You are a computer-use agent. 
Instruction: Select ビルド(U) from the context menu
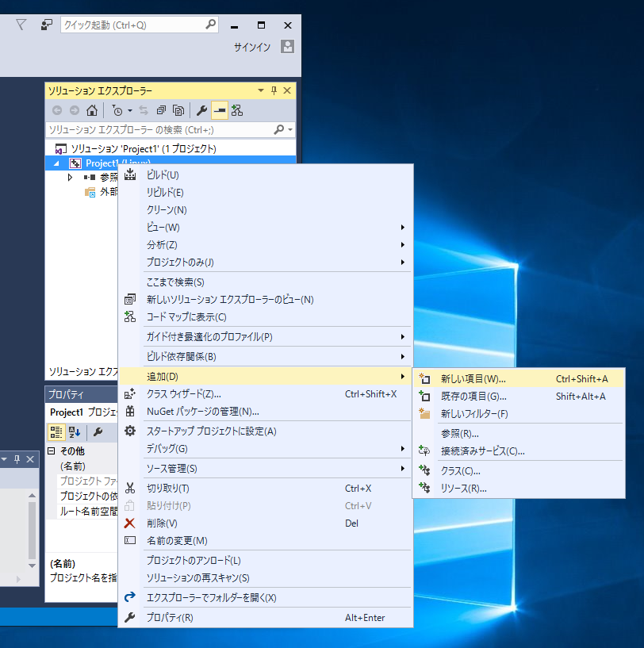pyautogui.click(x=266, y=174)
